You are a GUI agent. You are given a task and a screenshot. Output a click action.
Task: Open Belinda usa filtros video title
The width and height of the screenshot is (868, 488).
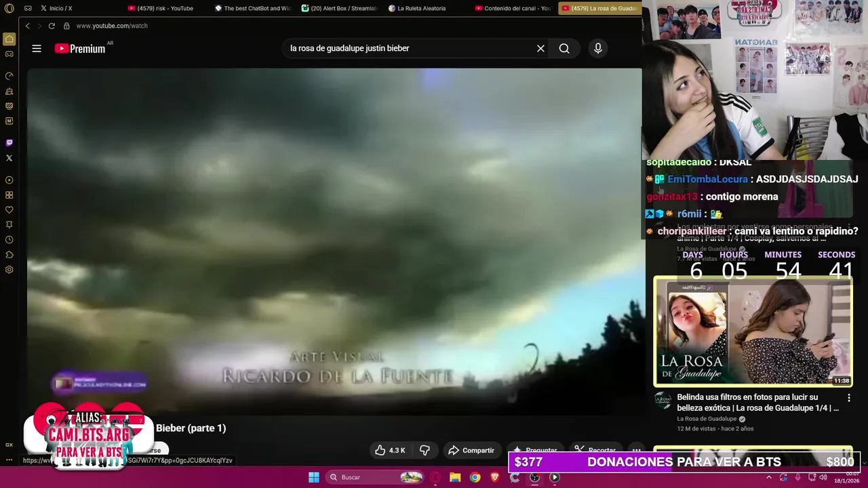[x=757, y=403]
